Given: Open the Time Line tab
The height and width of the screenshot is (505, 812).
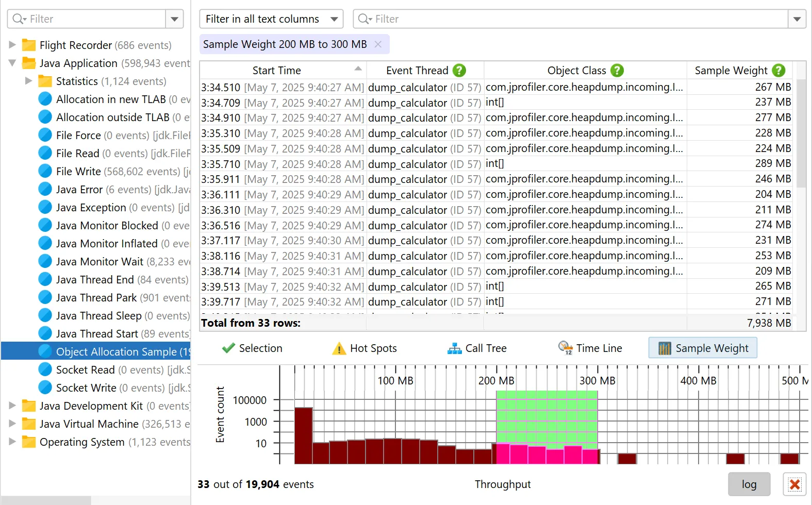Looking at the screenshot, I should coord(590,348).
